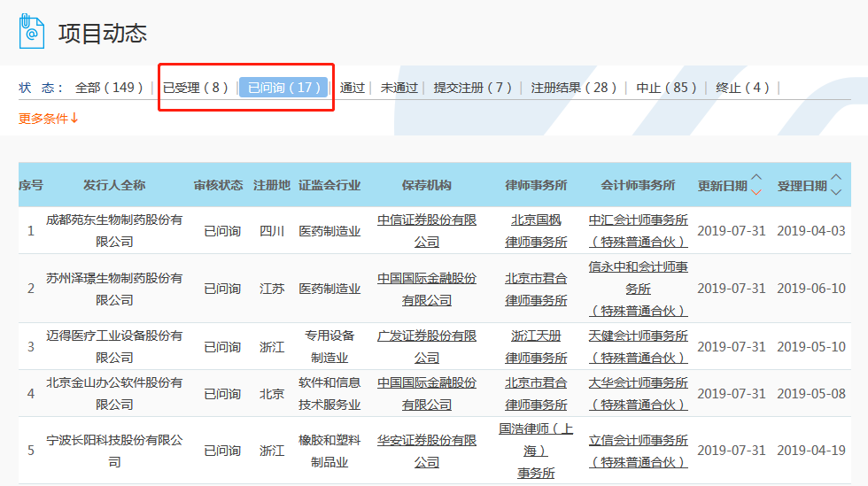Click acceptance date 2019-06-10
This screenshot has width=868, height=486.
coord(811,289)
